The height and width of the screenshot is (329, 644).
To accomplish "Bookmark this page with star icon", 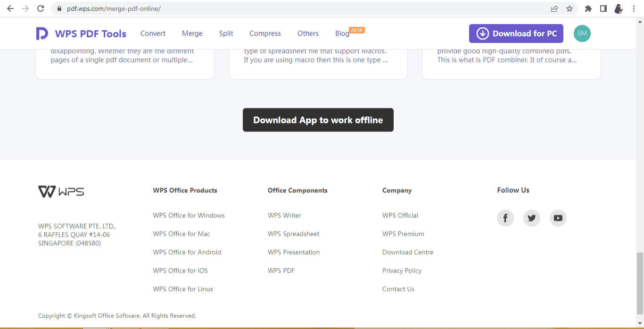I will click(570, 8).
